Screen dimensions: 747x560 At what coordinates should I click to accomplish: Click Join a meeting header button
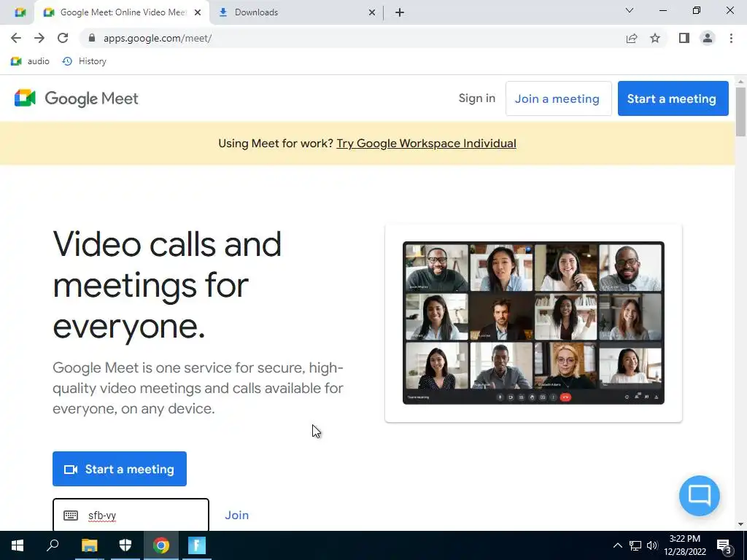[558, 98]
